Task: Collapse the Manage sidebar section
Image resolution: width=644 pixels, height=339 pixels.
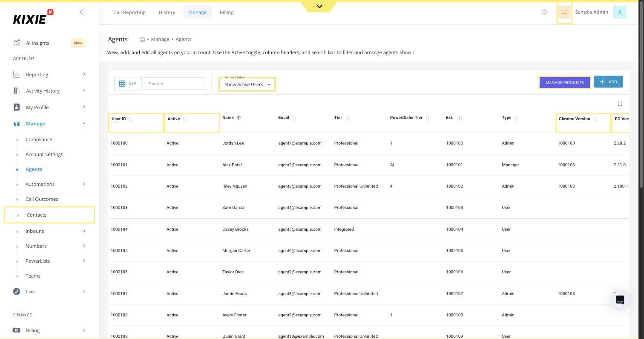Action: [x=49, y=124]
